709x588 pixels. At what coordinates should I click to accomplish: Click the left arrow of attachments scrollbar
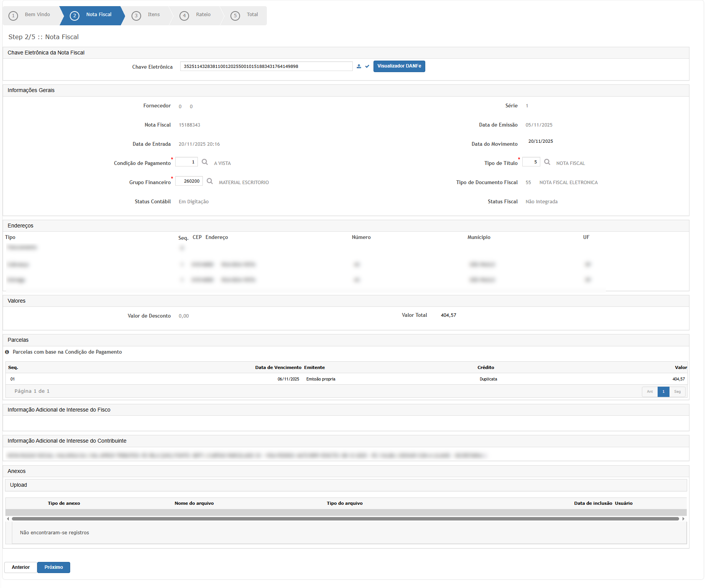[8, 519]
